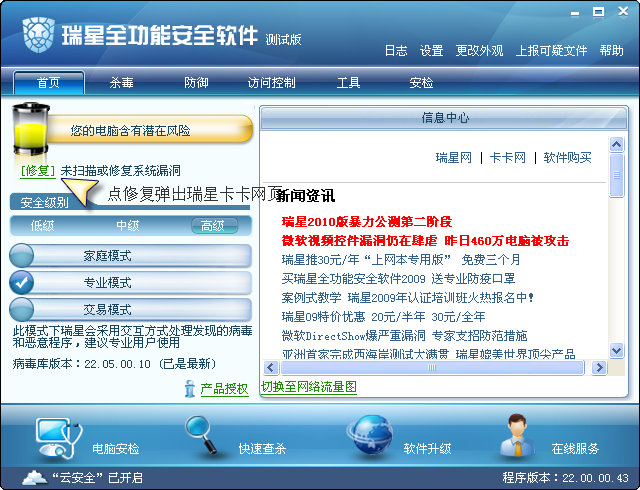Viewport: 640px width, 490px height.
Task: Click the cloud security status icon
Action: pyautogui.click(x=35, y=477)
